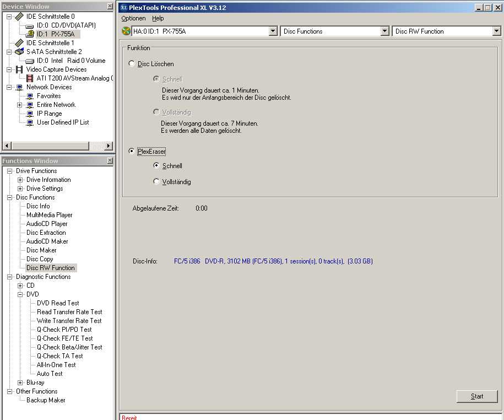504x420 pixels.
Task: Expand the Drive Settings node
Action: click(x=20, y=189)
